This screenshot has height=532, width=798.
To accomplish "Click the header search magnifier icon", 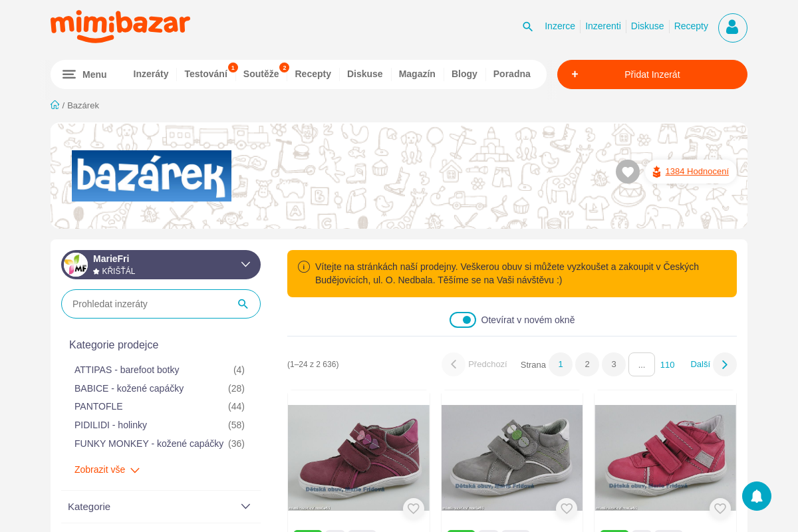I will pos(527,27).
